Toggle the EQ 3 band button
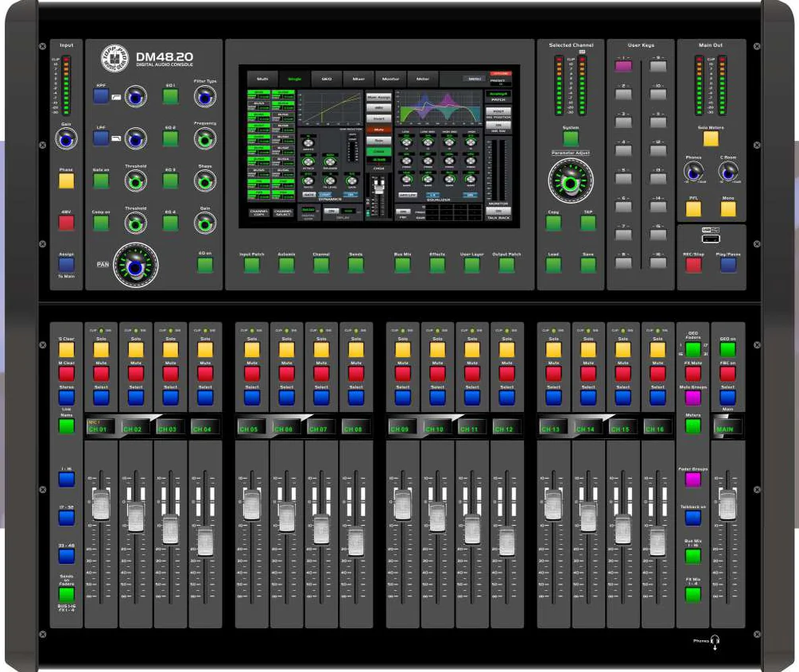 [170, 181]
